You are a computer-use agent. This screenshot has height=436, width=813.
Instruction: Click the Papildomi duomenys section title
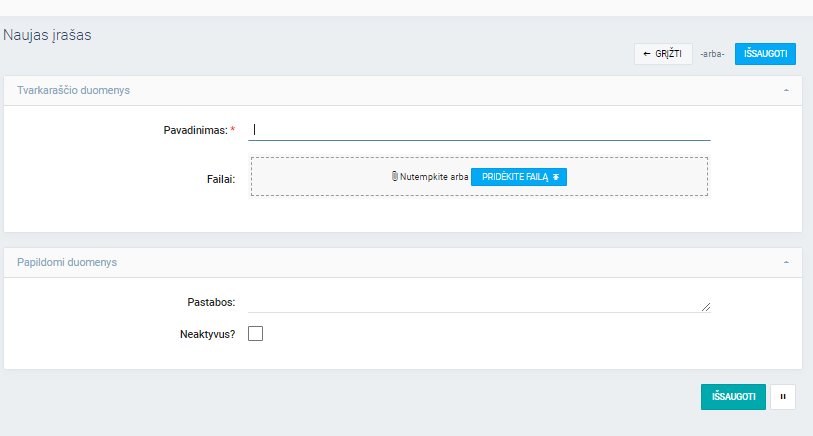coord(67,262)
